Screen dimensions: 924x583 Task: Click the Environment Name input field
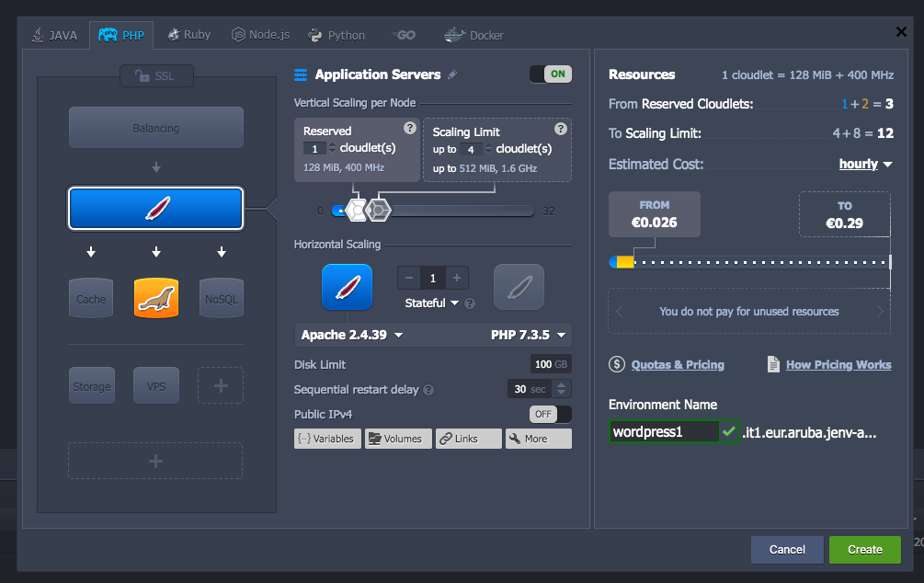click(x=664, y=431)
